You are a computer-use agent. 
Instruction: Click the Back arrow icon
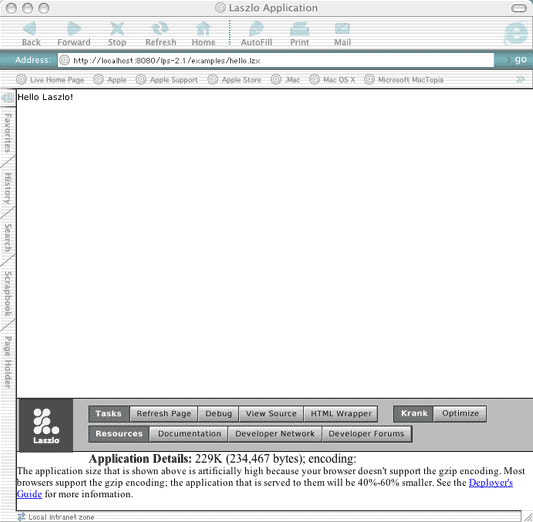click(30, 29)
